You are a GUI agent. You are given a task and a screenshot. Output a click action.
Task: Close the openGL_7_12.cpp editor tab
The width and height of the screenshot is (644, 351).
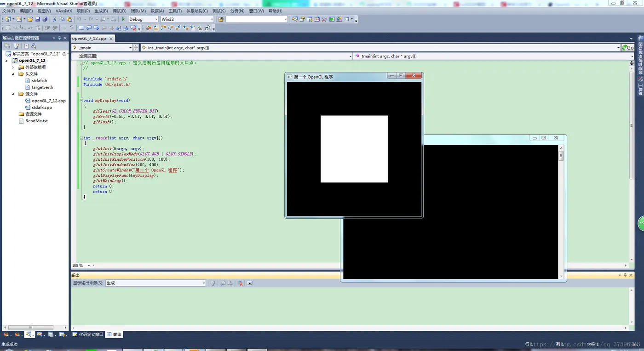[x=111, y=39]
